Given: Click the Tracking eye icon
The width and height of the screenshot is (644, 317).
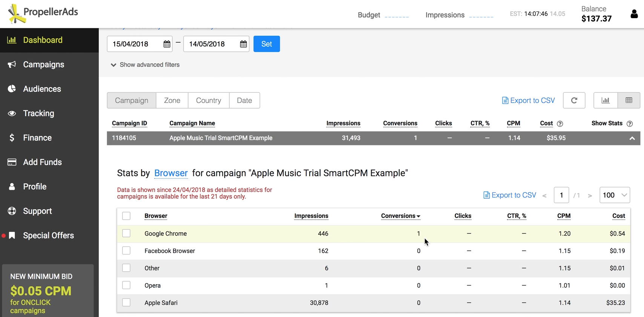Looking at the screenshot, I should coord(12,113).
